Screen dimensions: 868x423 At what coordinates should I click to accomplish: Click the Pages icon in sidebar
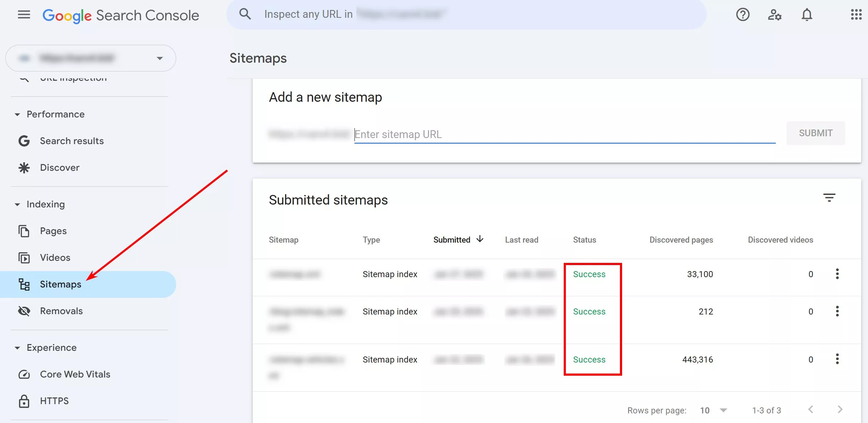[x=24, y=231]
